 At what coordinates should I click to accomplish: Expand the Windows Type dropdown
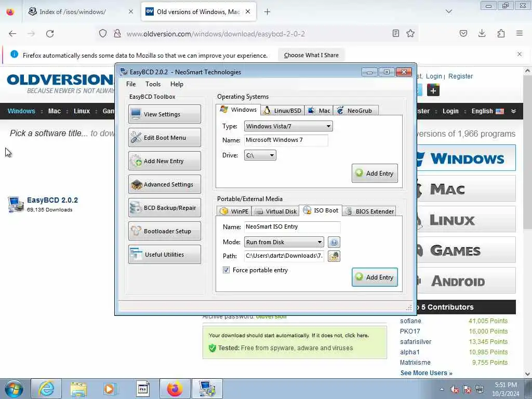[x=288, y=126]
